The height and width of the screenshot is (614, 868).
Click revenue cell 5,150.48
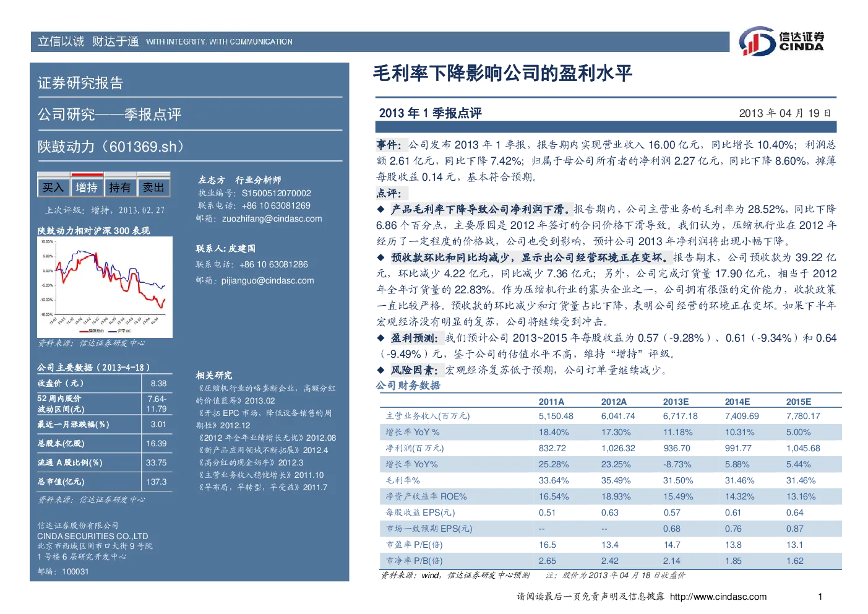pyautogui.click(x=556, y=416)
